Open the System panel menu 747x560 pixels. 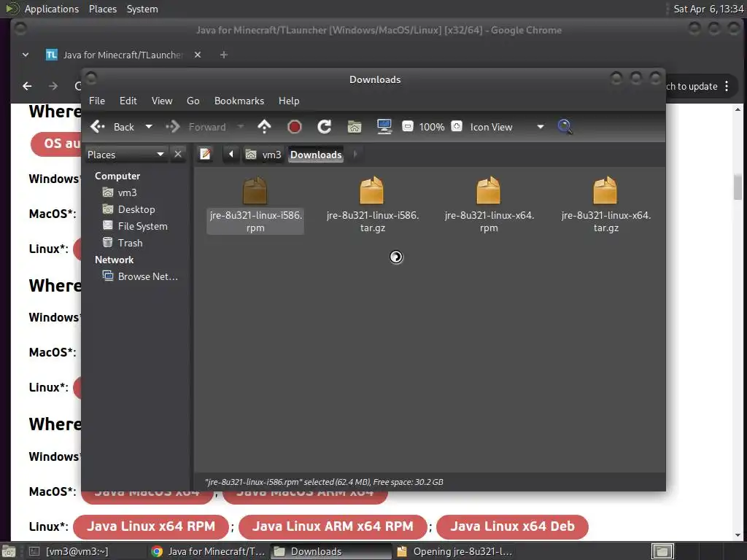[x=142, y=9]
